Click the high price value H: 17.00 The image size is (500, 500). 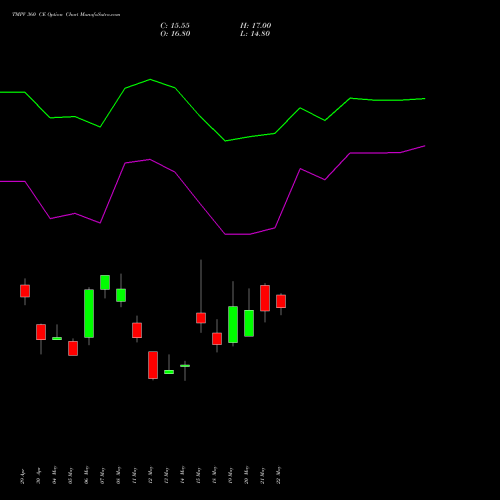coord(256,26)
